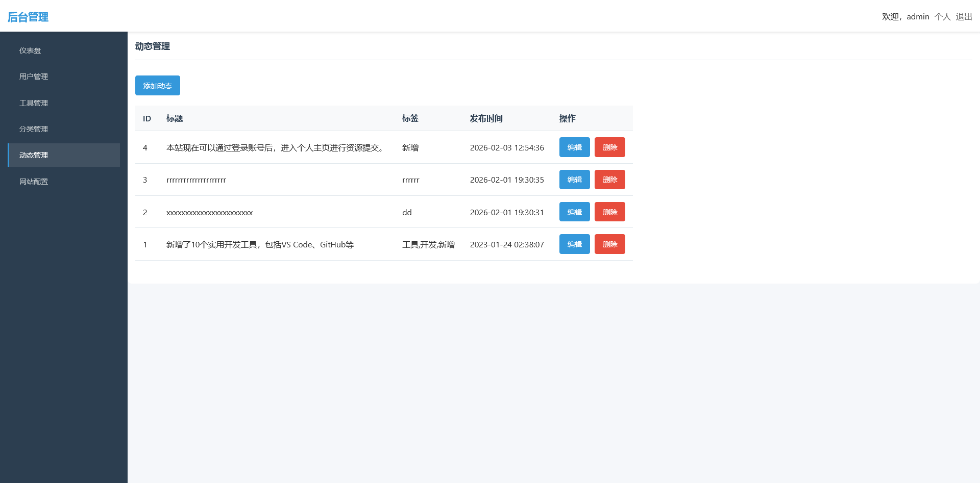Screen dimensions: 980x483
Task: Click the ID column header
Action: (x=147, y=118)
